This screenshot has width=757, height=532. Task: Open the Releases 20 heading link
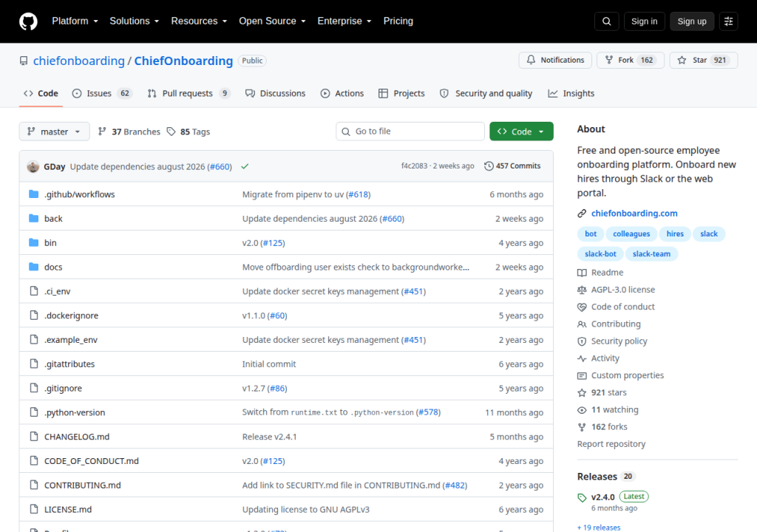(605, 477)
